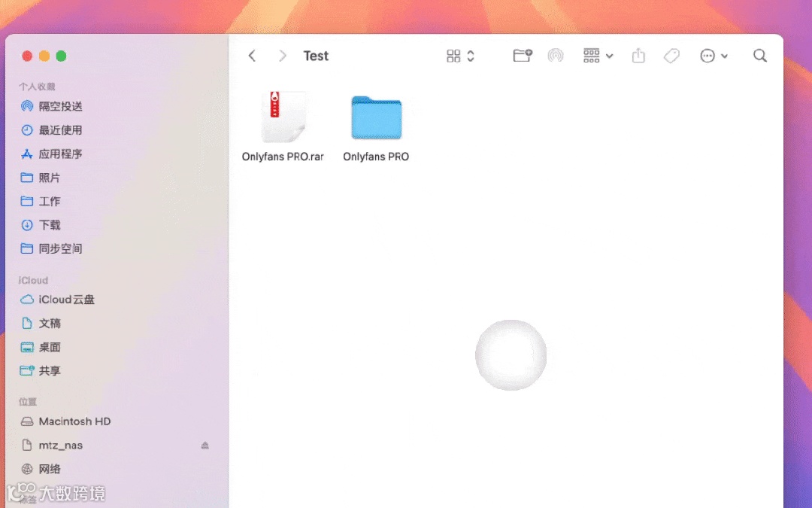Click the Test window title
Image resolution: width=812 pixels, height=508 pixels.
coord(316,56)
